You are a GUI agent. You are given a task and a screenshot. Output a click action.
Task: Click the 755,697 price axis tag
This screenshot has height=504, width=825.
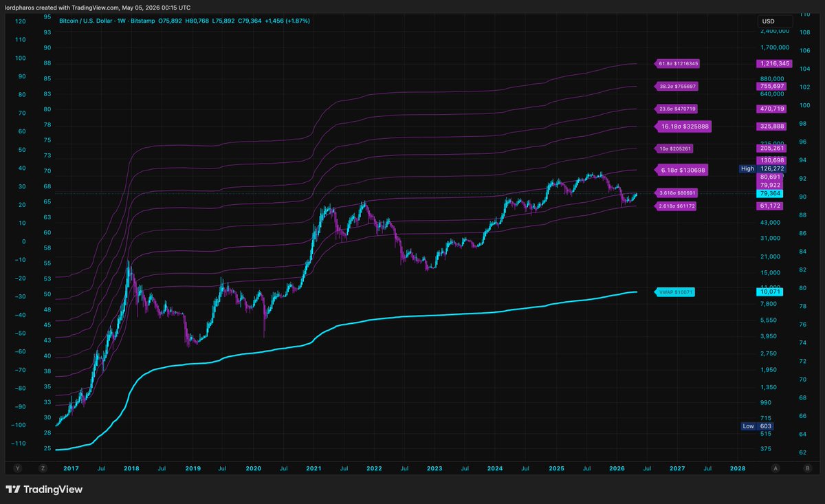(771, 86)
